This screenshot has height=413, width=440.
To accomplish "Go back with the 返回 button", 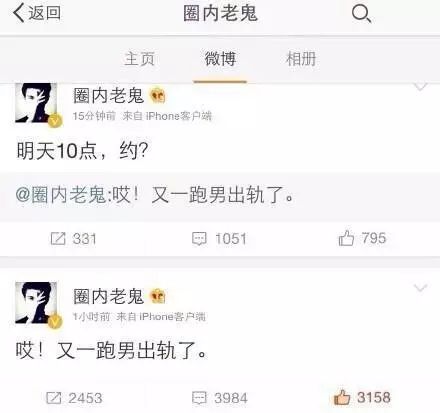I will pyautogui.click(x=37, y=13).
